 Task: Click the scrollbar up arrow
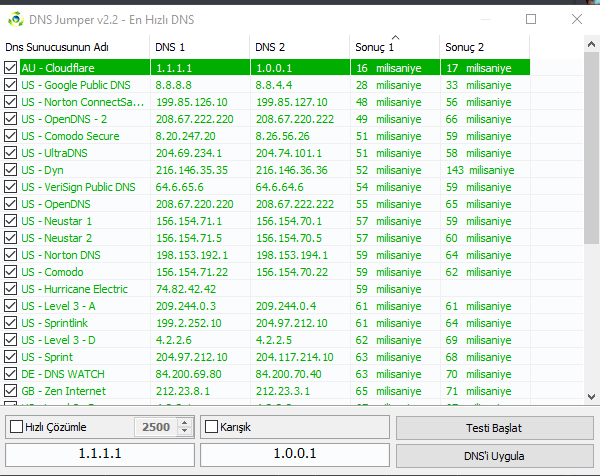tap(591, 44)
